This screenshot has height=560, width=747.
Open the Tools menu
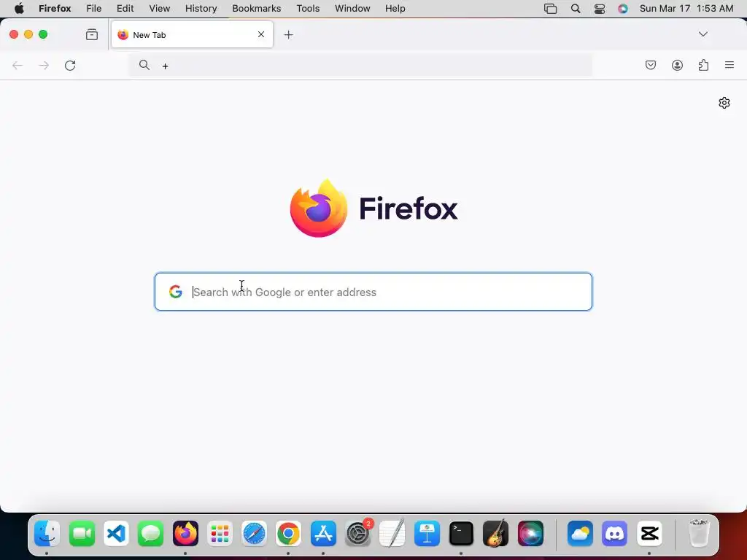(309, 9)
